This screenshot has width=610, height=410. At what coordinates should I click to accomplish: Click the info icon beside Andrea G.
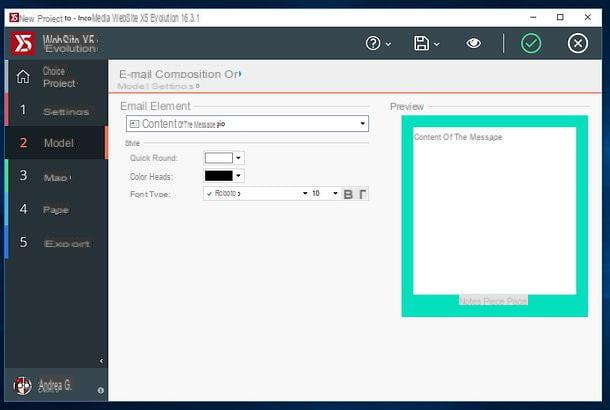(100, 390)
